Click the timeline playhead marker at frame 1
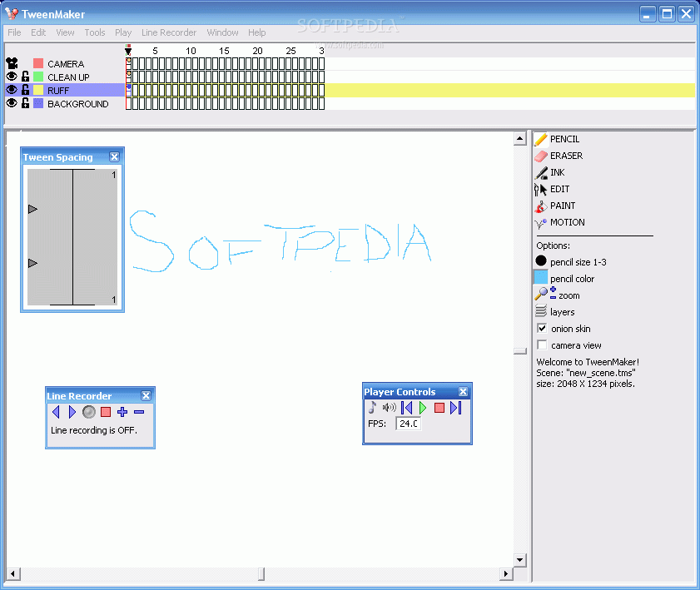700x590 pixels. point(128,50)
